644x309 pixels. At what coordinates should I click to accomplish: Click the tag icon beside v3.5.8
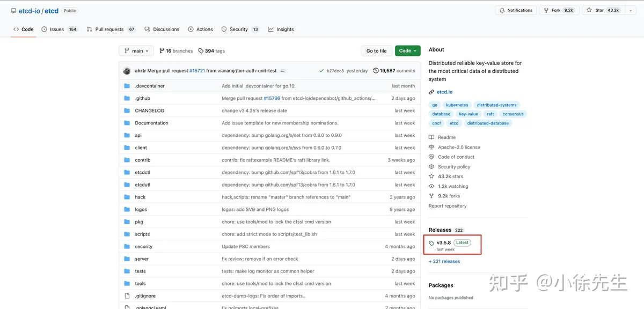pos(431,243)
